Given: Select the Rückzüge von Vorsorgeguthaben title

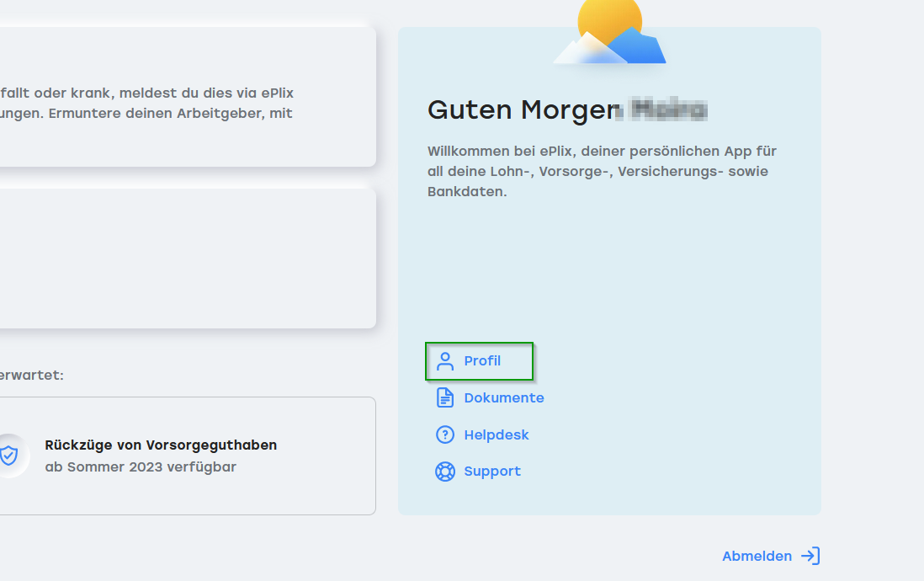Looking at the screenshot, I should tap(161, 445).
